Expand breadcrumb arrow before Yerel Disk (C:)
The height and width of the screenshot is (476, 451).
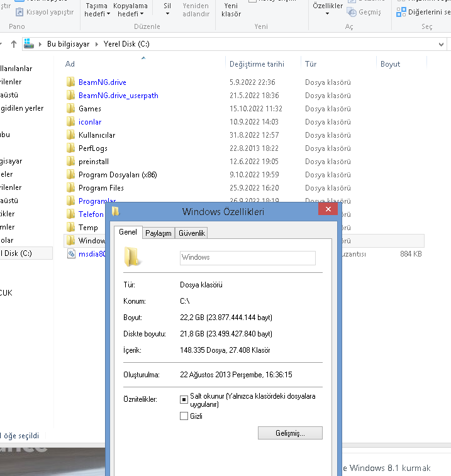[97, 44]
